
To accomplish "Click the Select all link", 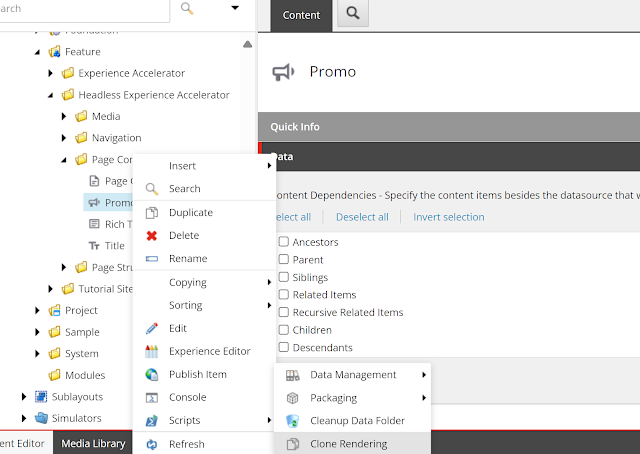I will [293, 217].
